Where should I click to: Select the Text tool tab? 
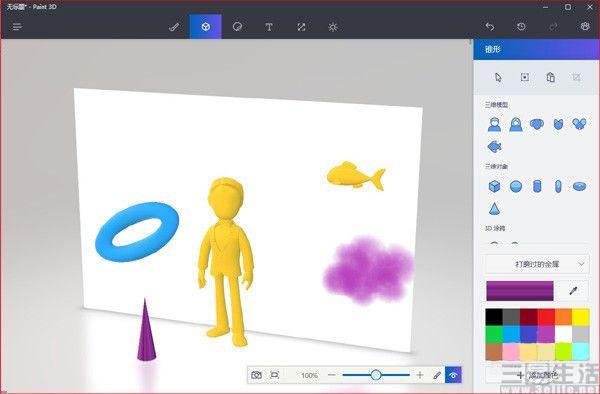(x=269, y=27)
